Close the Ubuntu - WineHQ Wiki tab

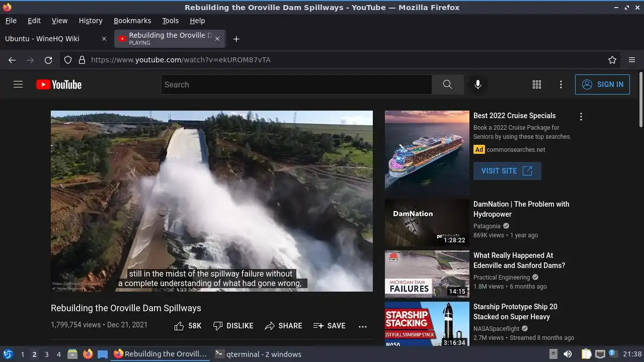[104, 39]
